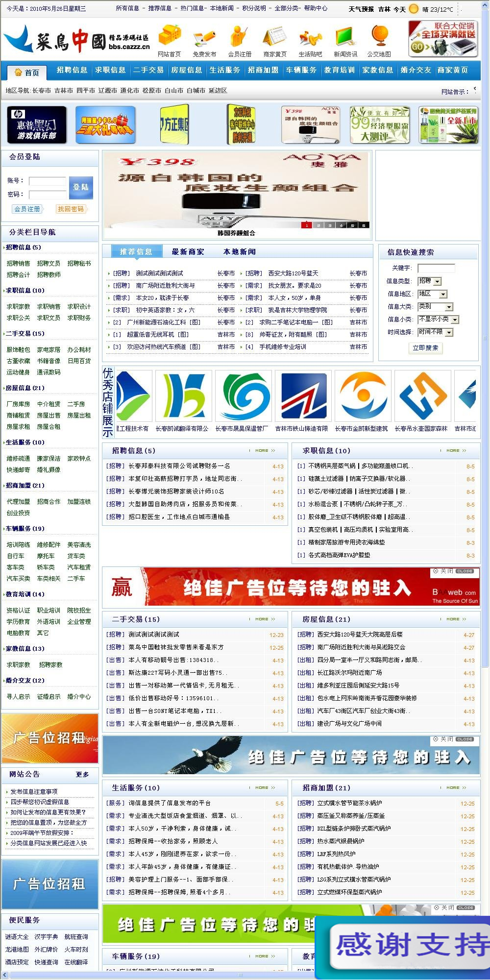Open the 长春市金凯新型建筑 shop logo

(x=363, y=395)
